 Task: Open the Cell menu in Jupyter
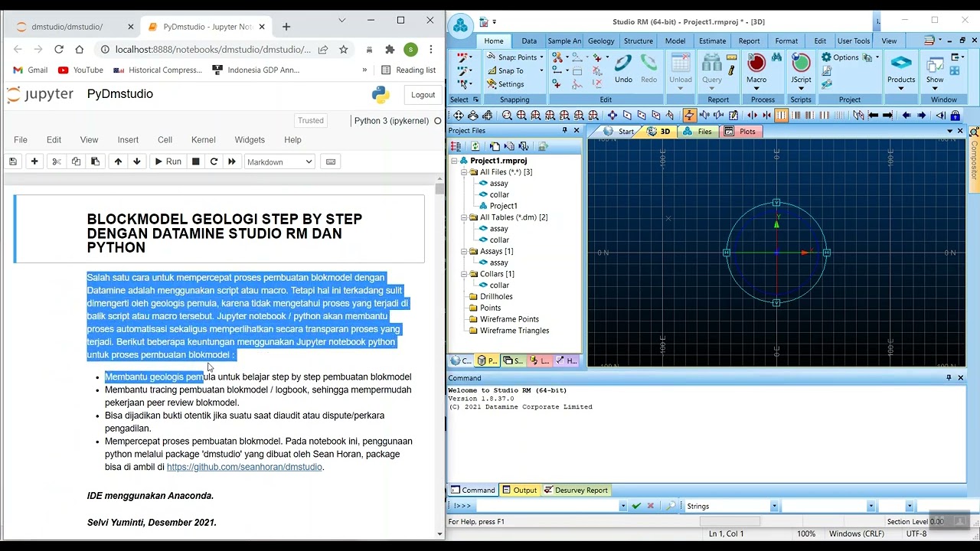pyautogui.click(x=165, y=140)
